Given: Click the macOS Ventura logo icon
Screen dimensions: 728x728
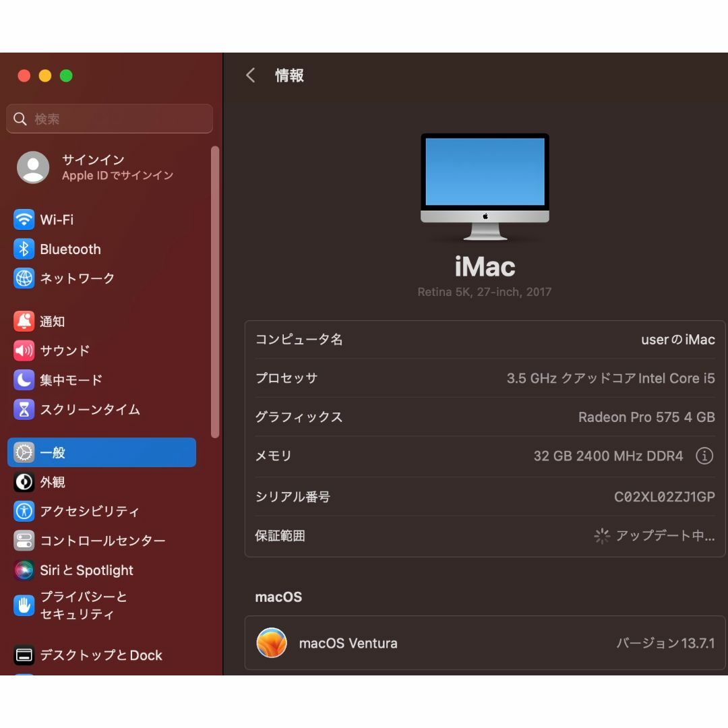Looking at the screenshot, I should [x=272, y=643].
